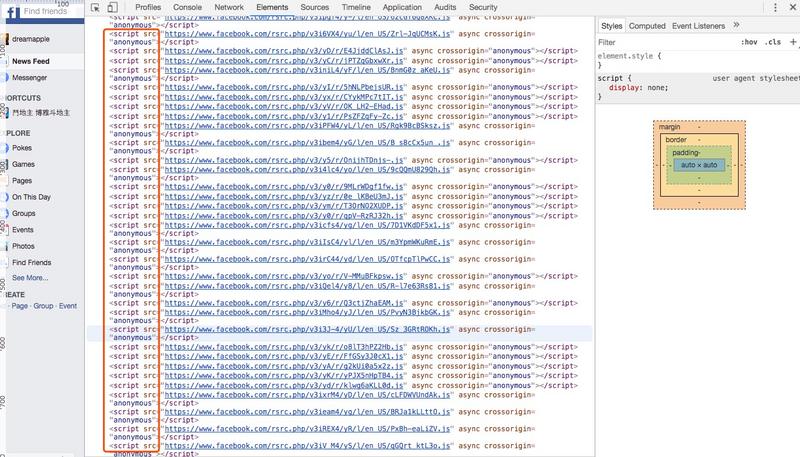Open Events in Facebook sidebar

[22, 230]
